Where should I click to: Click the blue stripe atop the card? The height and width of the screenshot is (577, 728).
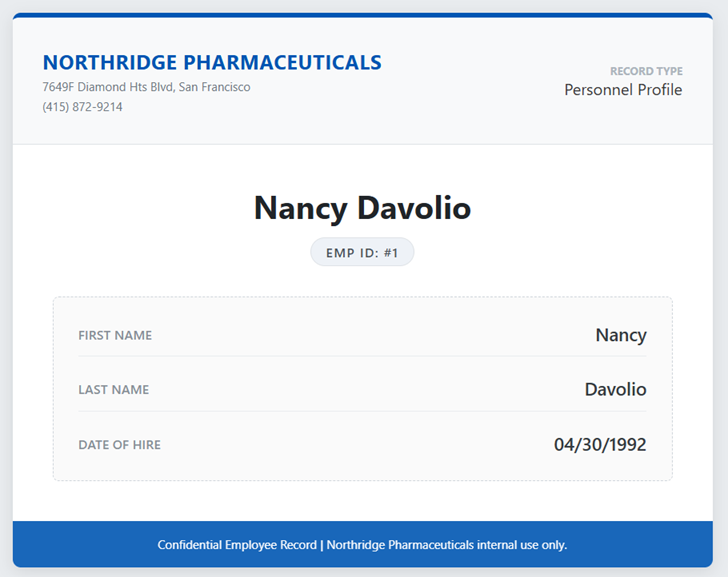point(362,16)
